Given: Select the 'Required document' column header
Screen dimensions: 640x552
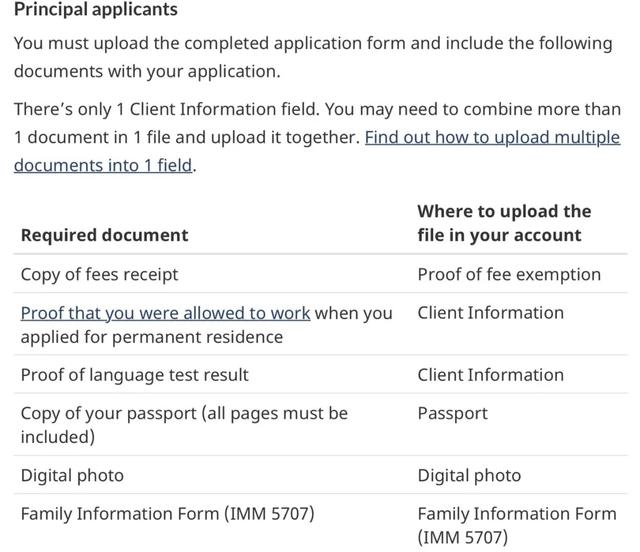Looking at the screenshot, I should pos(104,235).
